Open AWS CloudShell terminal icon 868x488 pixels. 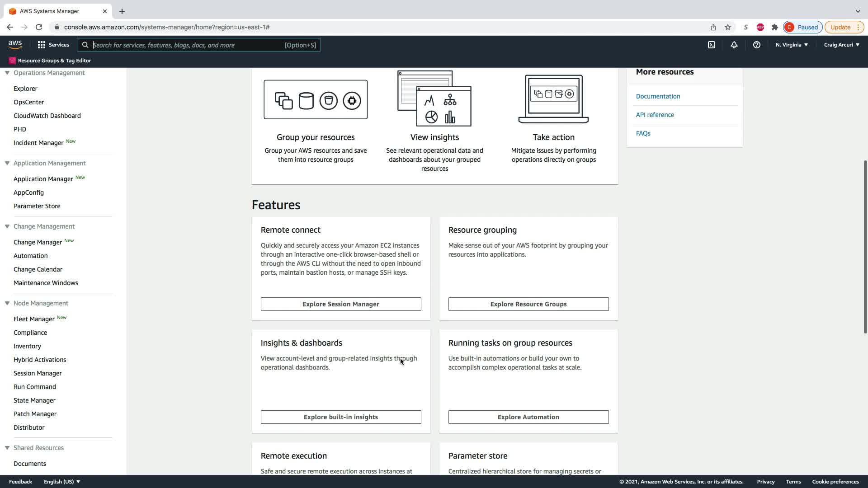(711, 45)
